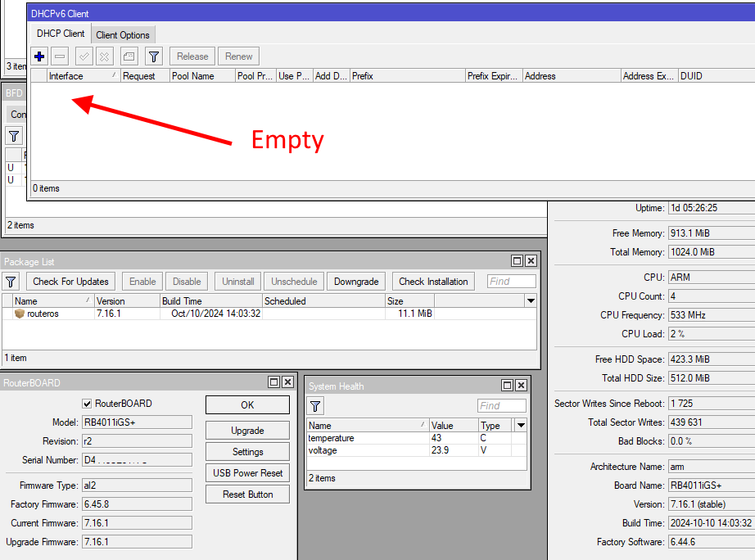Switch to the Client Options tab
The width and height of the screenshot is (755, 560).
tap(123, 34)
